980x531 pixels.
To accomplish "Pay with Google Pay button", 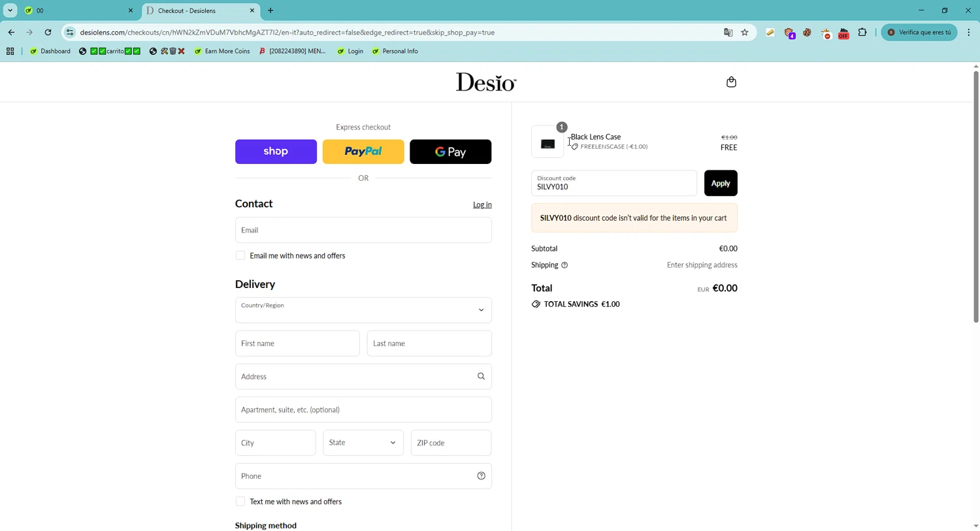I will coord(450,152).
